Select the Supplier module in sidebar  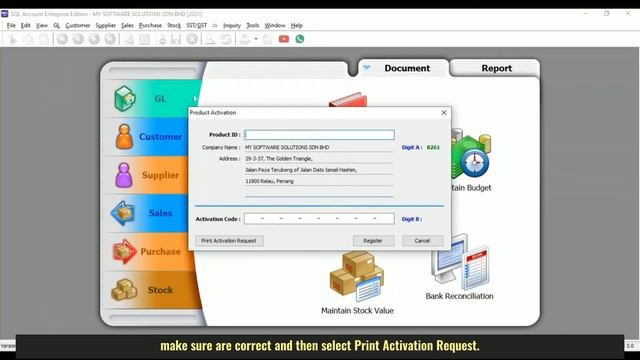click(149, 175)
